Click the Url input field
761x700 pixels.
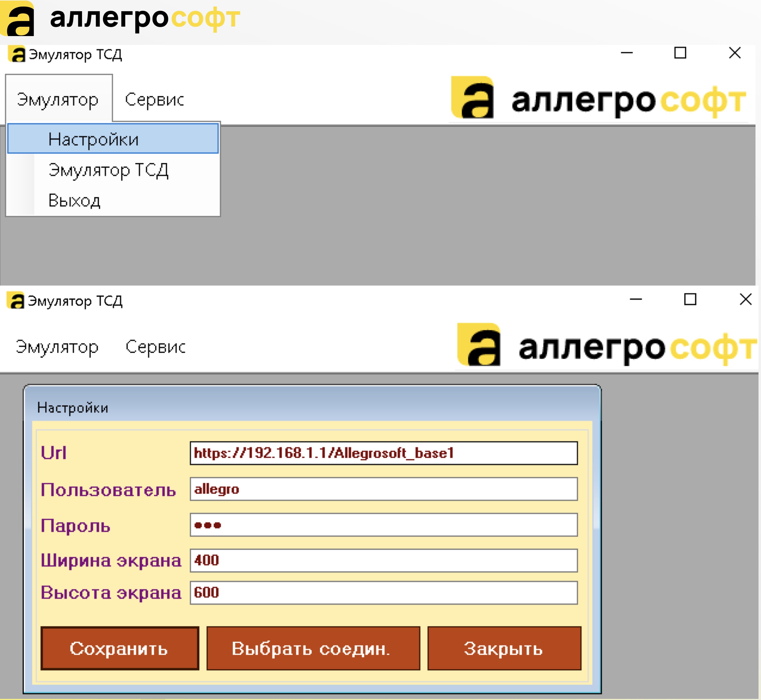[x=384, y=453]
